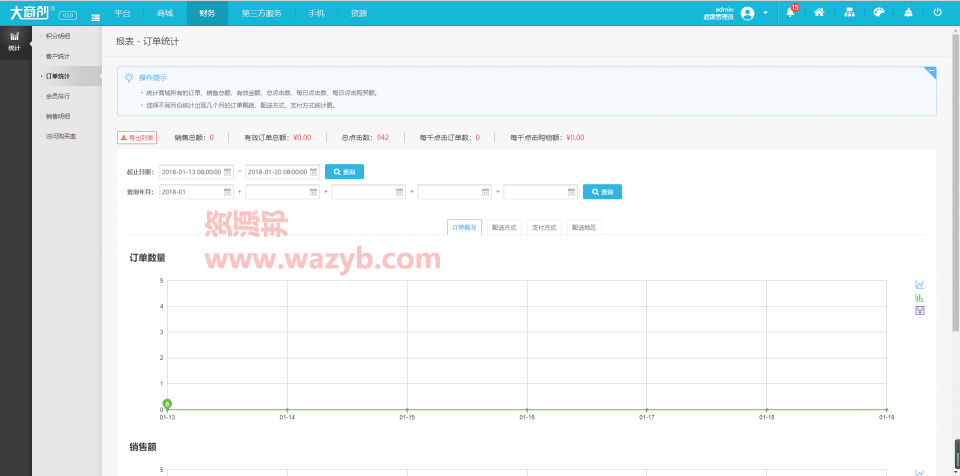Image resolution: width=960 pixels, height=476 pixels.
Task: Click 查询 at the end of the 查询年月 row
Action: (602, 192)
